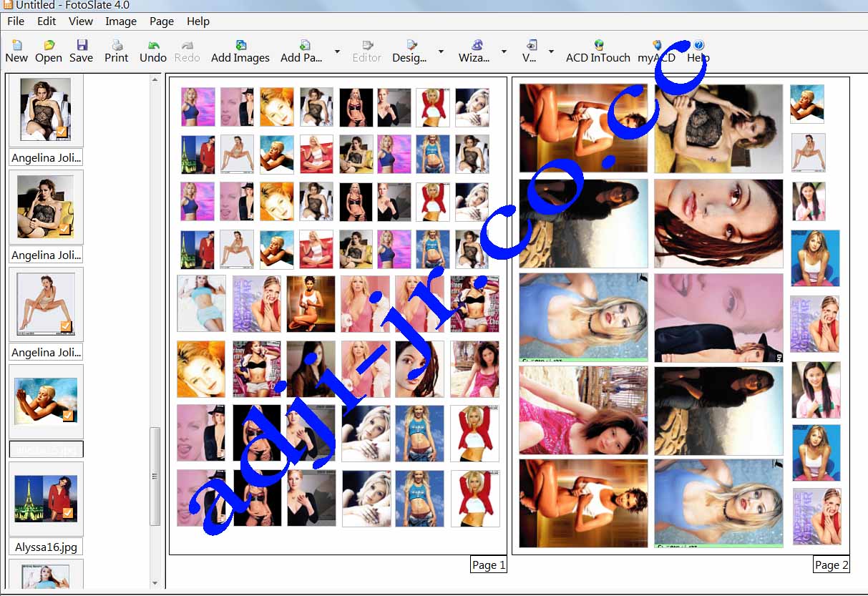Image resolution: width=868 pixels, height=596 pixels.
Task: Open the View dropdown arrow
Action: tap(551, 52)
